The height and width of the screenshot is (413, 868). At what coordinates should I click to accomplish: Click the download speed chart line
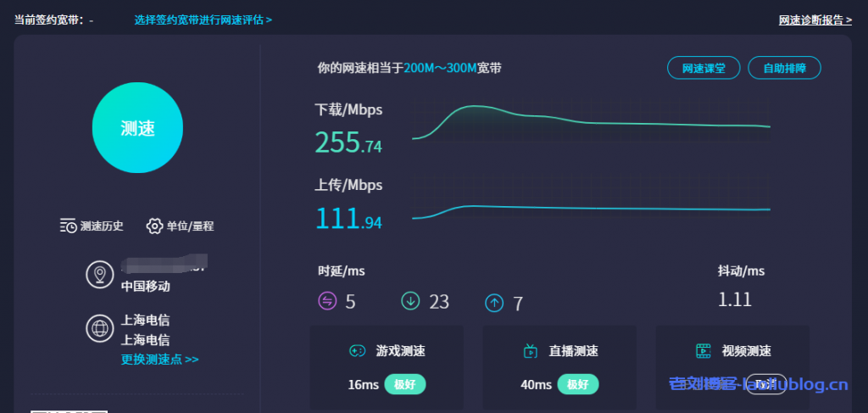pos(593,121)
